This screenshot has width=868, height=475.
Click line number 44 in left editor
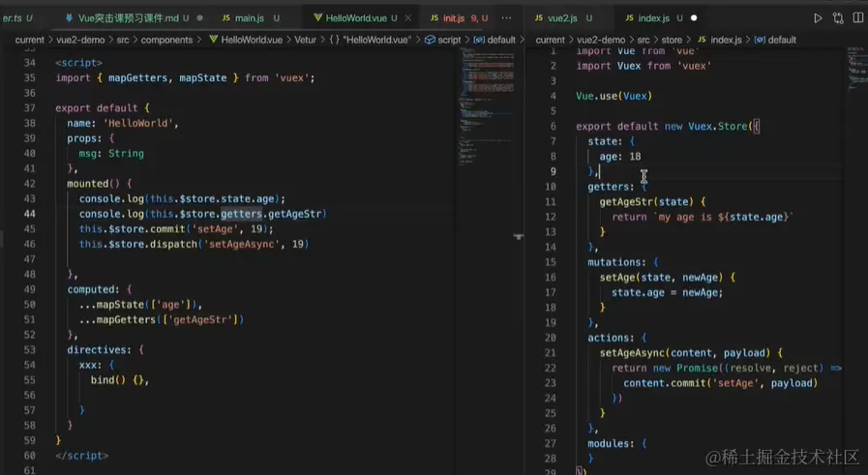pos(29,214)
